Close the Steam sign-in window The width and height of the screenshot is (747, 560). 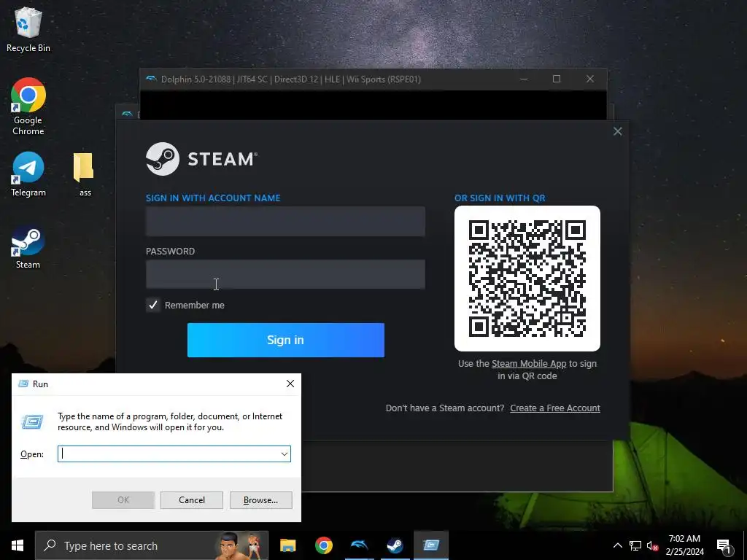(x=617, y=131)
